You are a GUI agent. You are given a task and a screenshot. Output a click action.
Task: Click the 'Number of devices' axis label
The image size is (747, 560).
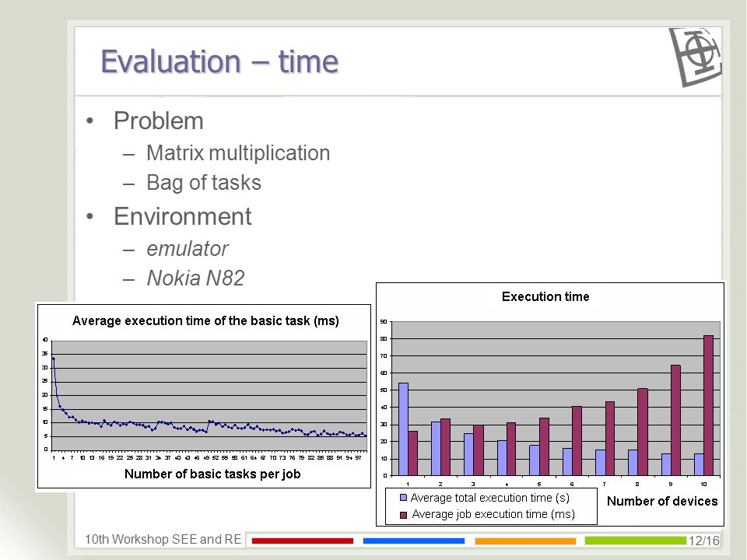(x=662, y=501)
